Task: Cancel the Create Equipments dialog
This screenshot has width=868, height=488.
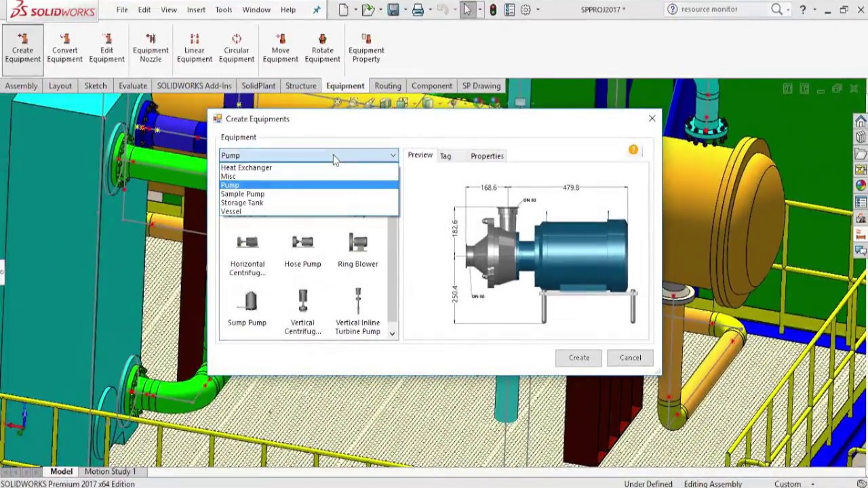Action: coord(630,358)
